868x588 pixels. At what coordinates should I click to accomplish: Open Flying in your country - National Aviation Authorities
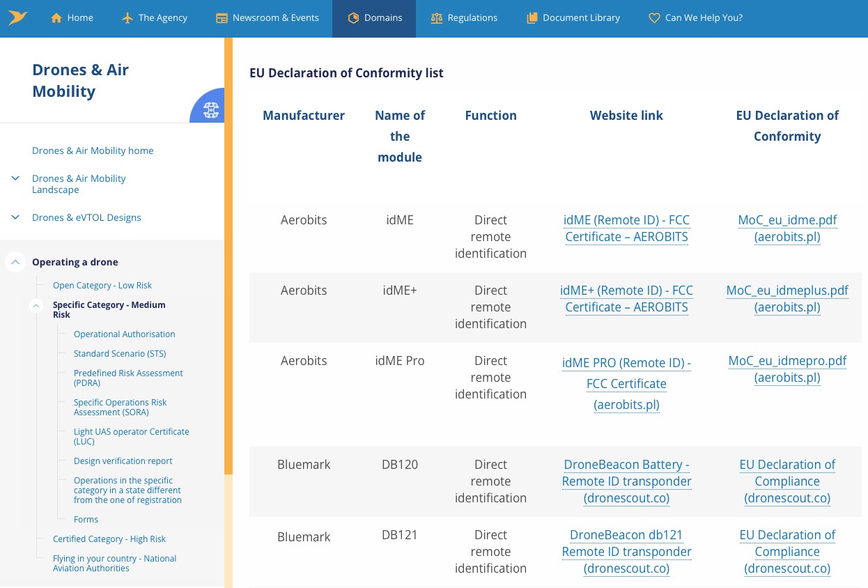click(x=115, y=564)
